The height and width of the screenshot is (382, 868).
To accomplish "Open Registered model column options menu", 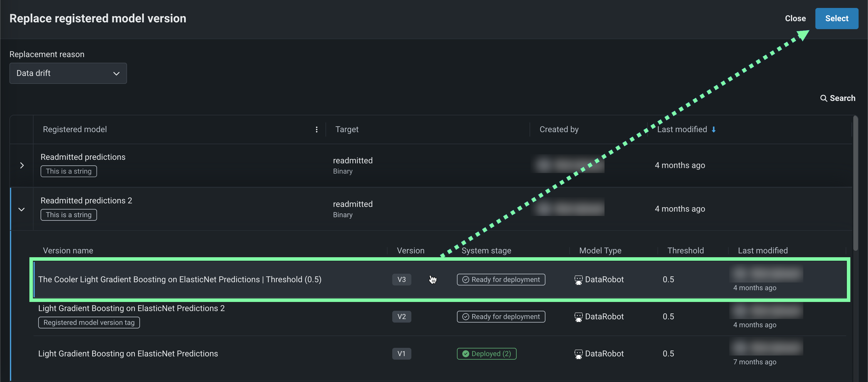I will click(x=316, y=129).
